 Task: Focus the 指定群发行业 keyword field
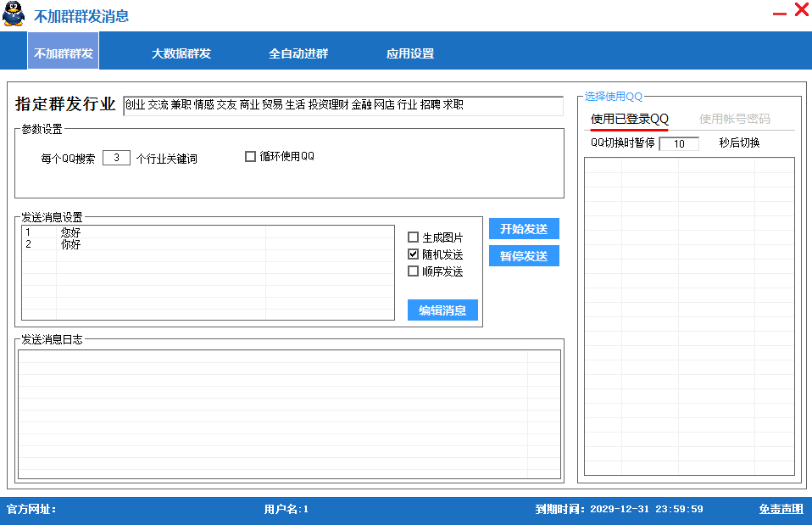point(343,106)
